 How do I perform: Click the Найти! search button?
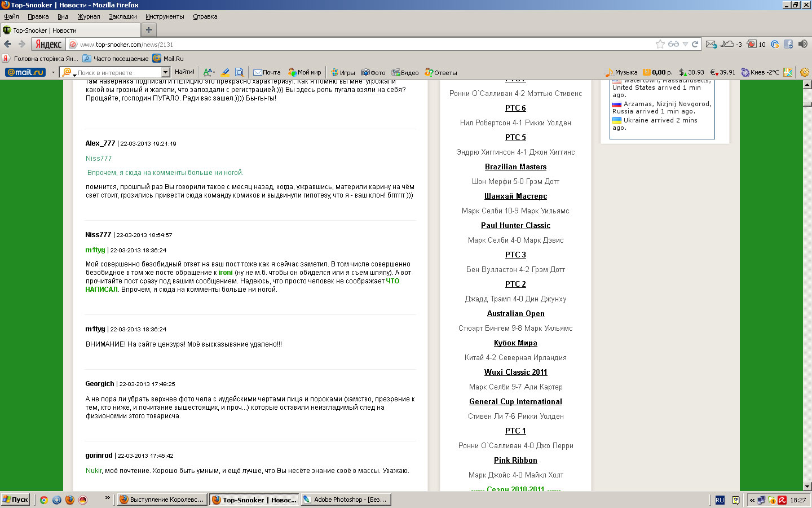click(x=184, y=72)
